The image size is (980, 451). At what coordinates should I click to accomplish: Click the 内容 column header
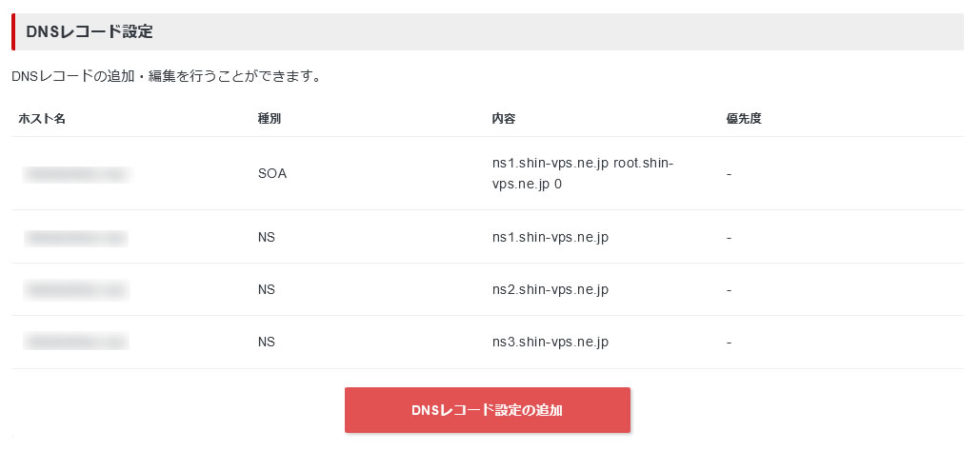click(504, 119)
